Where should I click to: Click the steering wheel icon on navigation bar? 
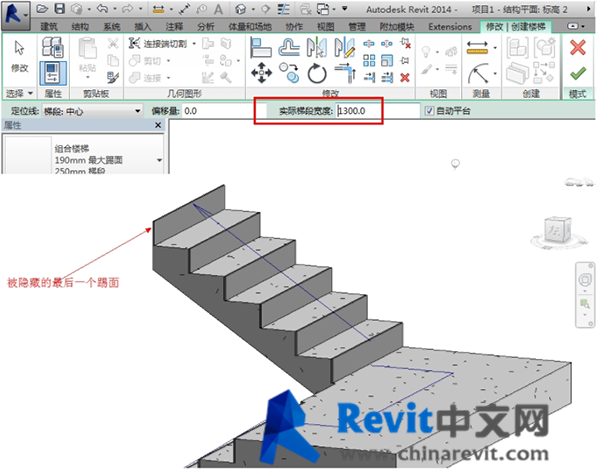585,280
